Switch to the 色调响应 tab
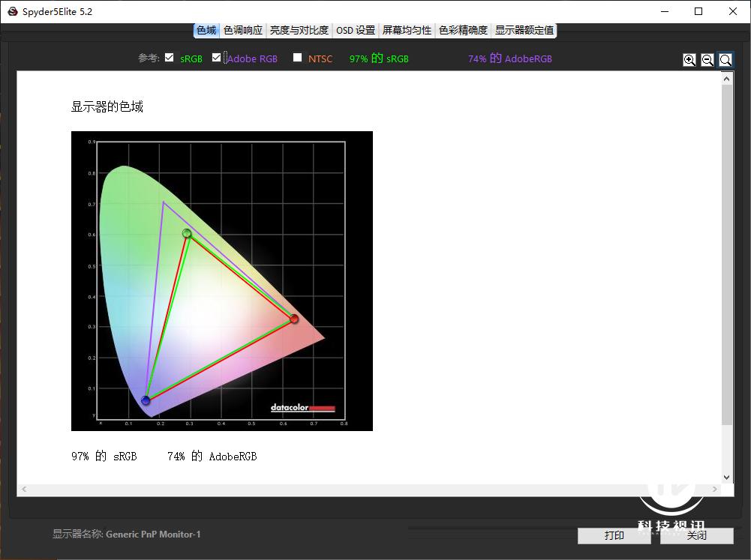Screen dimensions: 751x560 click(243, 30)
